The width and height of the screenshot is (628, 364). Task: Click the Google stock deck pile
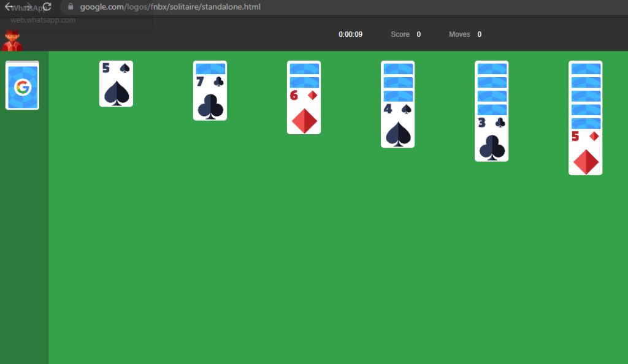(x=23, y=85)
